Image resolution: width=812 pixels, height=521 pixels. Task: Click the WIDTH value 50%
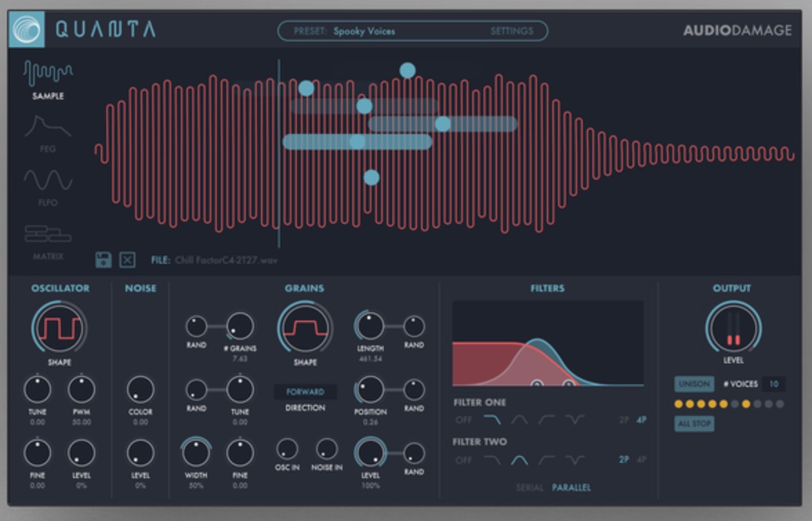tap(196, 486)
